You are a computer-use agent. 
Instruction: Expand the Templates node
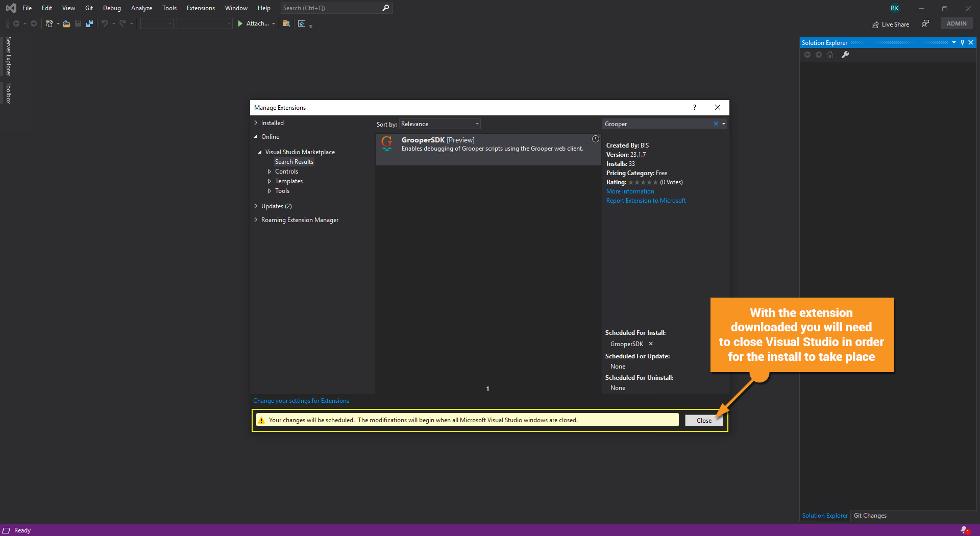point(269,181)
